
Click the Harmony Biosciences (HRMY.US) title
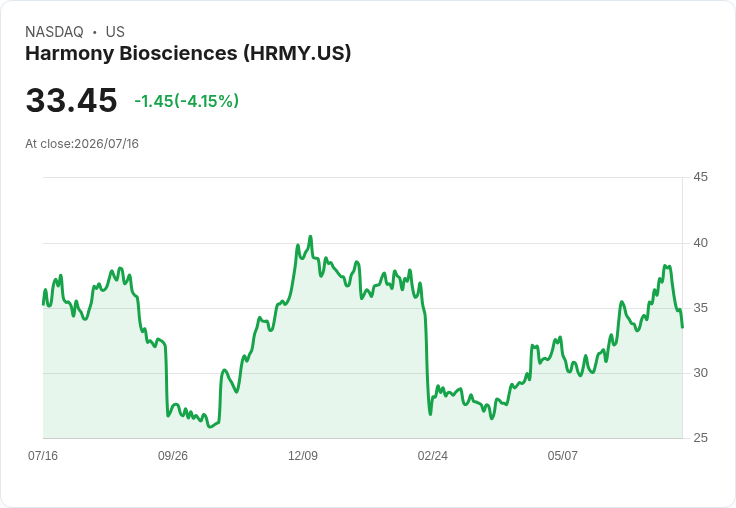(x=188, y=53)
